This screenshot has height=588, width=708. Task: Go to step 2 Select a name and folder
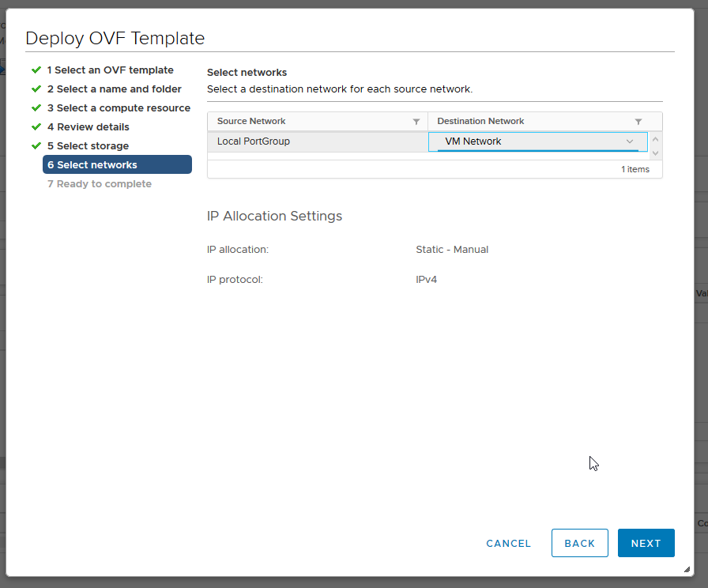(x=114, y=89)
